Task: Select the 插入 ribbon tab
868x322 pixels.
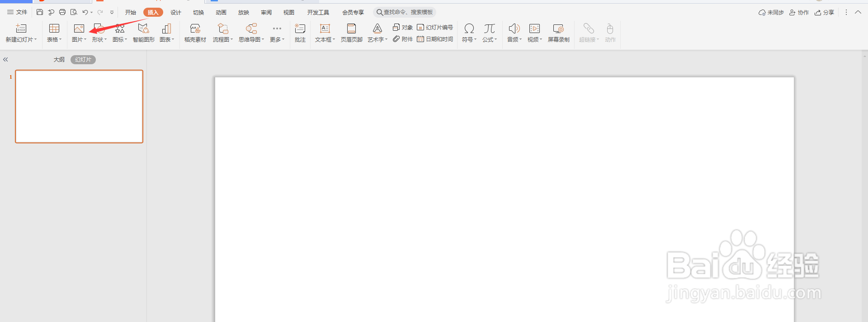Action: point(153,12)
